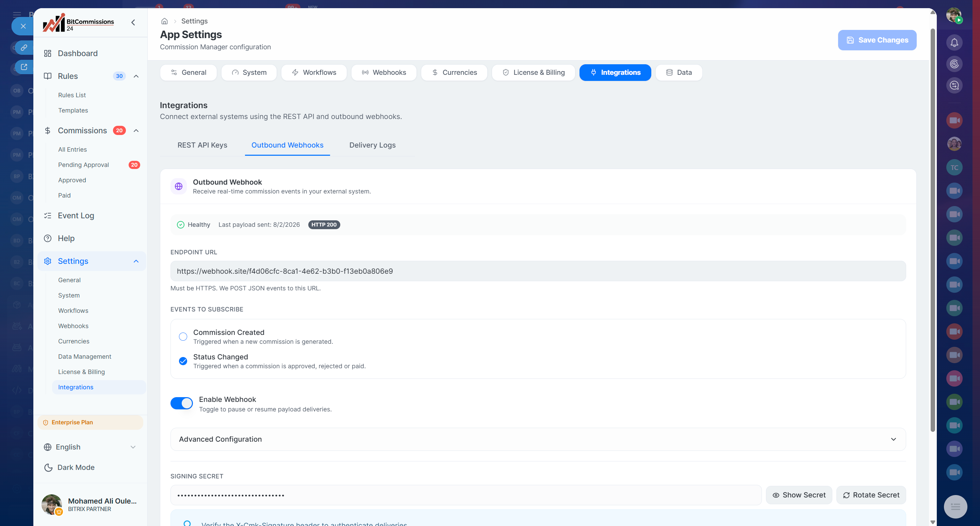Click the blue link icon button
980x526 pixels.
[x=24, y=48]
